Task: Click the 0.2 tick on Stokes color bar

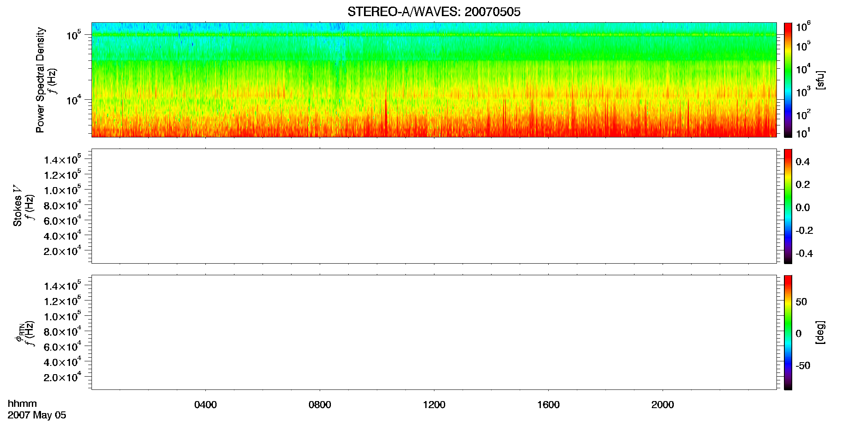Action: (803, 185)
